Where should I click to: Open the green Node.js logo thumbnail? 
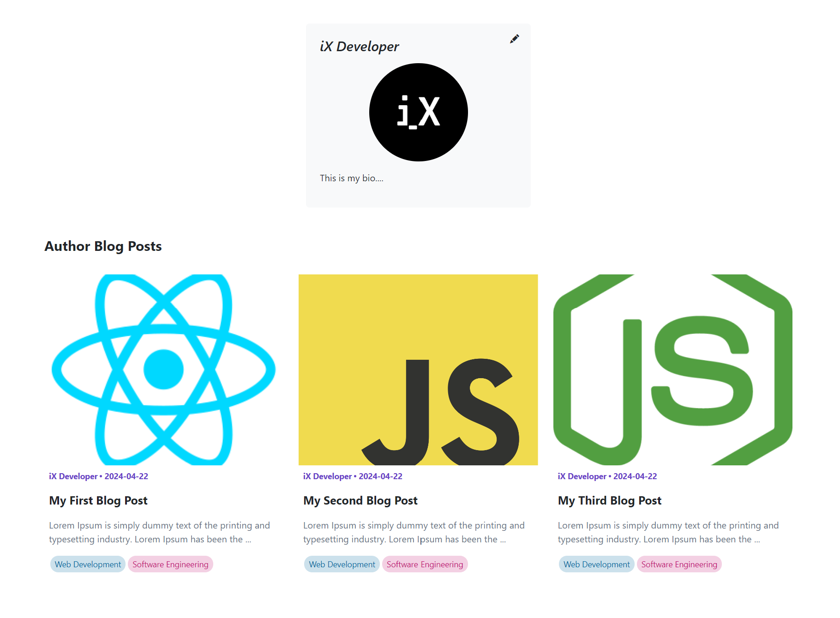[x=673, y=370]
